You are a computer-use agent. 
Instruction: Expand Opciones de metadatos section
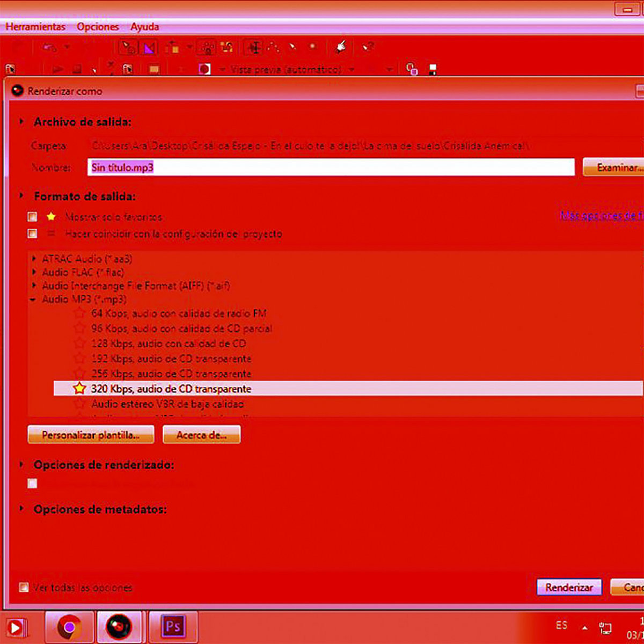(21, 508)
